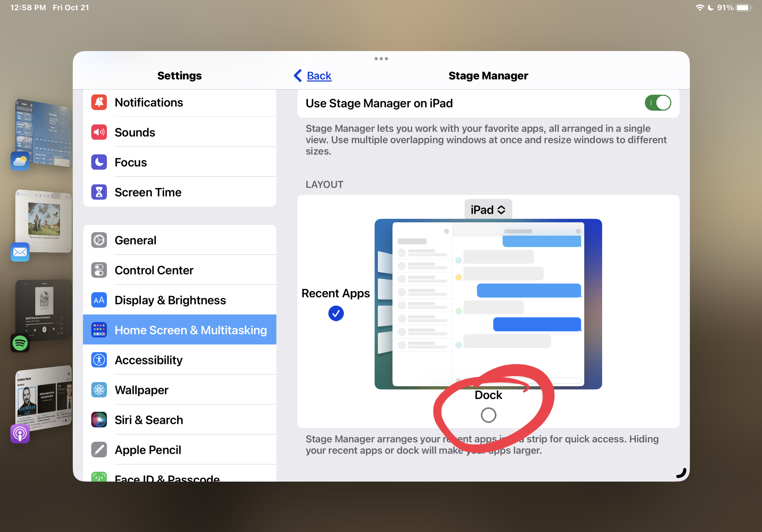Image resolution: width=762 pixels, height=532 pixels.
Task: Tap the Home Screen & Multitasking grid icon
Action: point(99,330)
